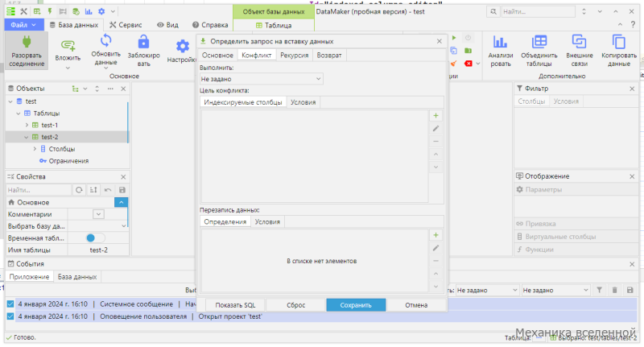
Task: Click the trash icon in События panel
Action: 614,290
